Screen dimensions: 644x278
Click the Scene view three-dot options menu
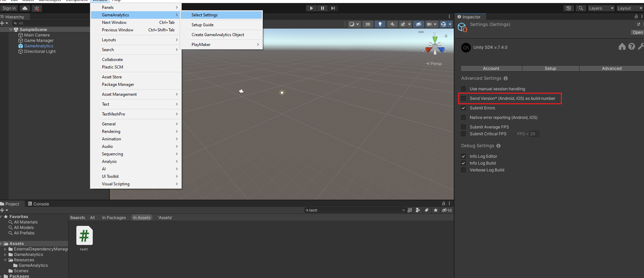tap(449, 16)
